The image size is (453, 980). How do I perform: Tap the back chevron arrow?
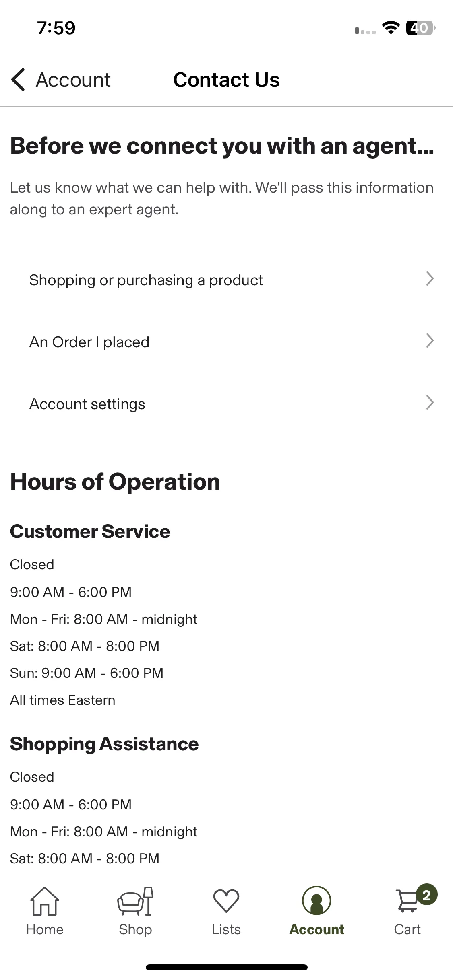[x=18, y=80]
